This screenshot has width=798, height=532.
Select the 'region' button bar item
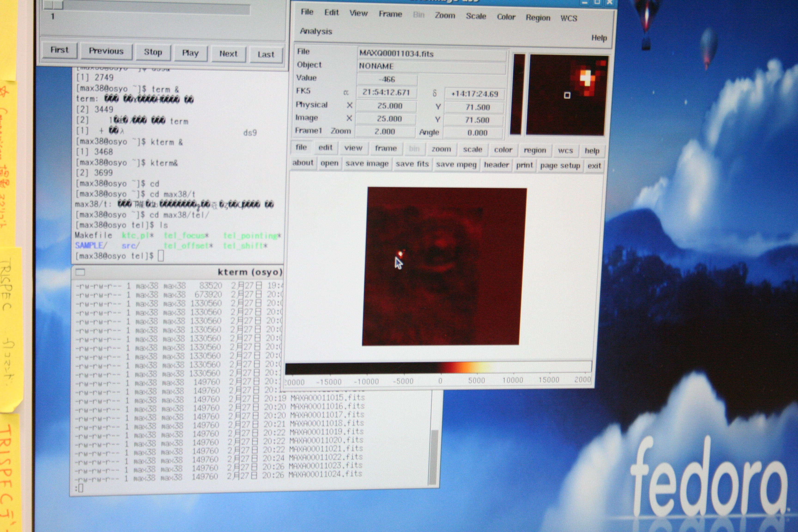pyautogui.click(x=535, y=150)
